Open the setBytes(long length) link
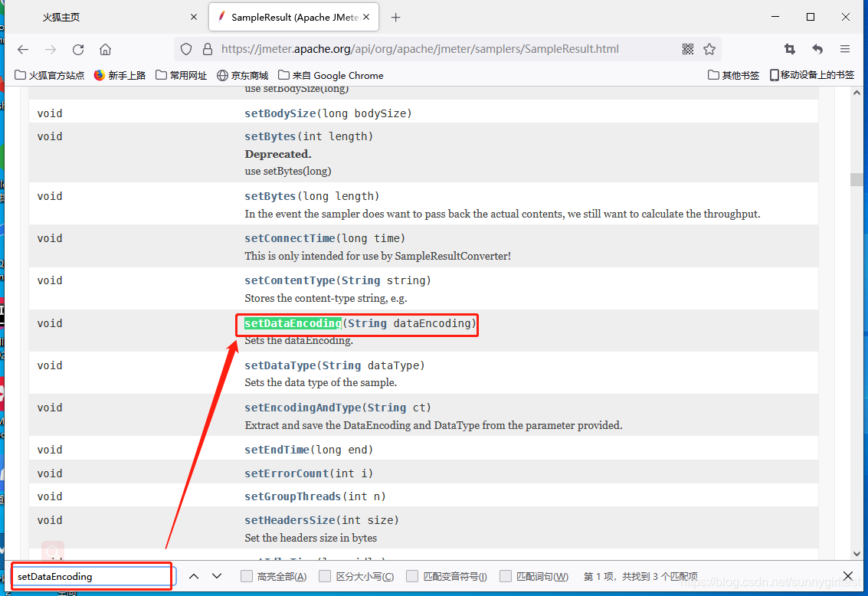 coord(270,196)
